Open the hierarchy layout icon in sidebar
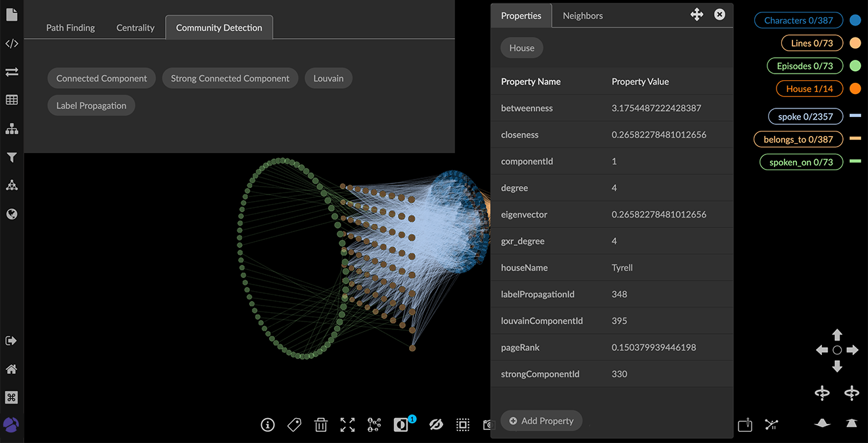 pos(11,129)
